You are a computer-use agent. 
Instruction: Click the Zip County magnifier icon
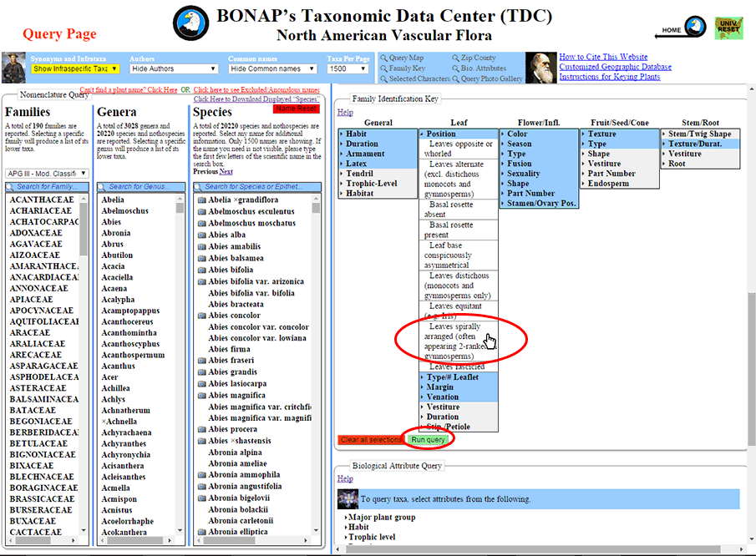click(455, 58)
